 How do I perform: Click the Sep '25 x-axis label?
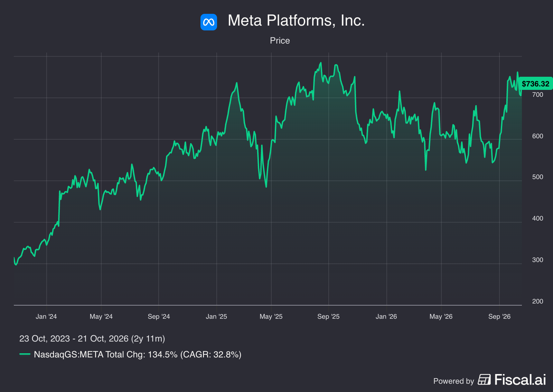click(328, 316)
